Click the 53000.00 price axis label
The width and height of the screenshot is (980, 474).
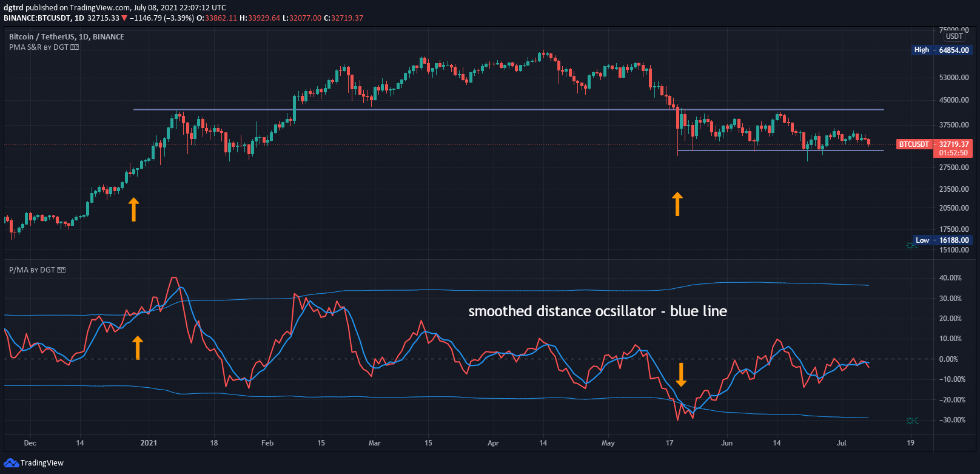tap(954, 78)
